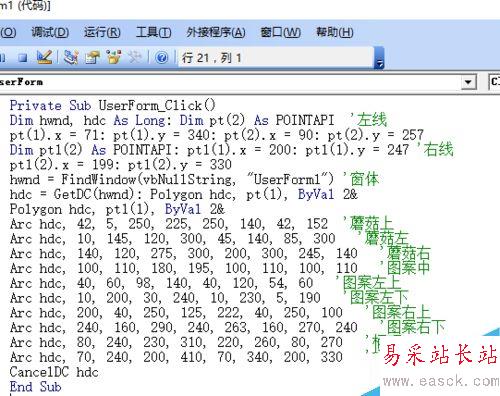Viewport: 500px width, 396px height.
Task: Open Project Explorer toolbar icon
Action: click(x=71, y=57)
